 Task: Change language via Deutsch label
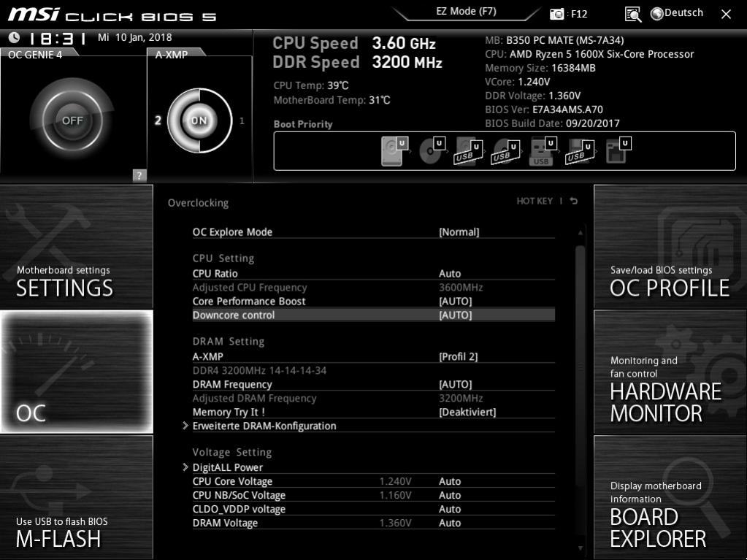tap(683, 13)
